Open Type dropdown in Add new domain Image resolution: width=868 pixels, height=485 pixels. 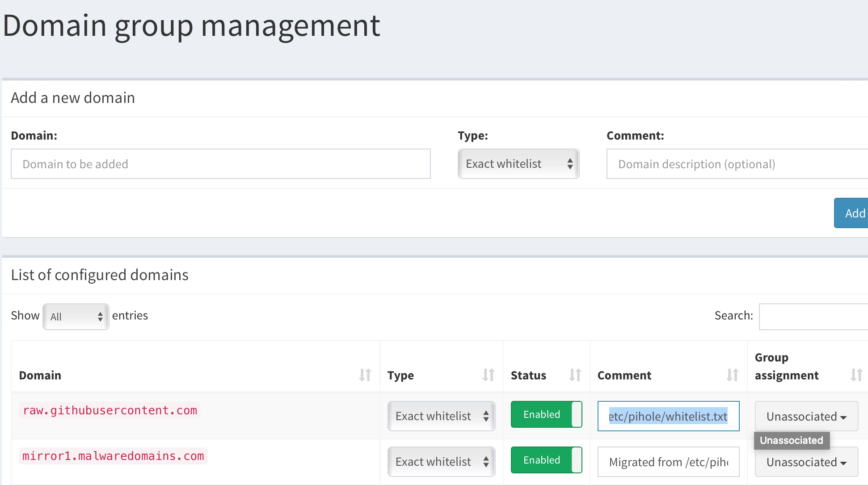point(518,164)
